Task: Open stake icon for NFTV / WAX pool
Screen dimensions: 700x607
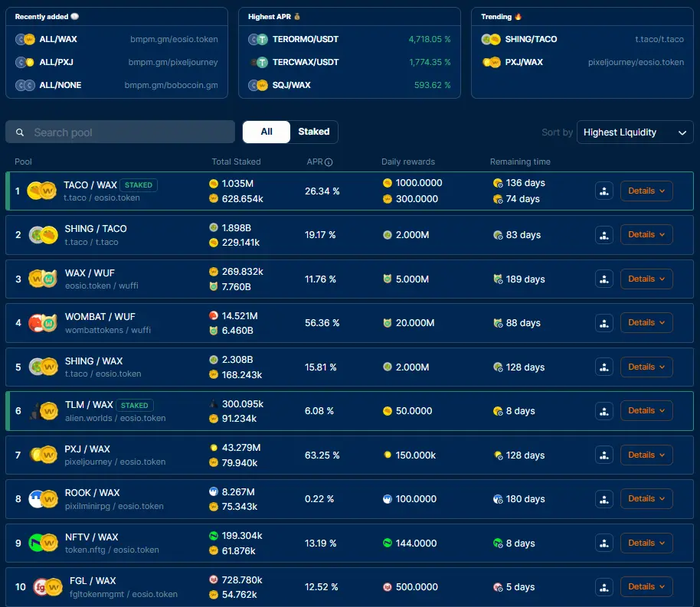Action: [x=604, y=543]
